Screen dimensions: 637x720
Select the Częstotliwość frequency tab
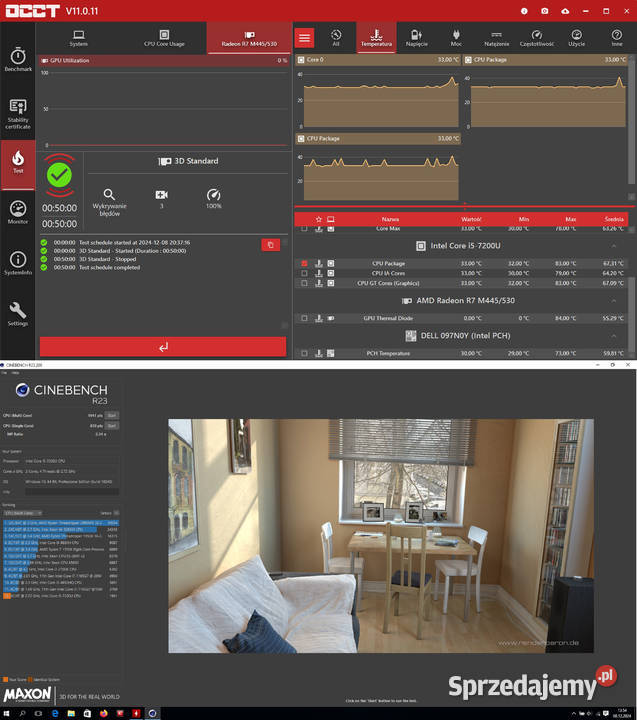[x=536, y=38]
